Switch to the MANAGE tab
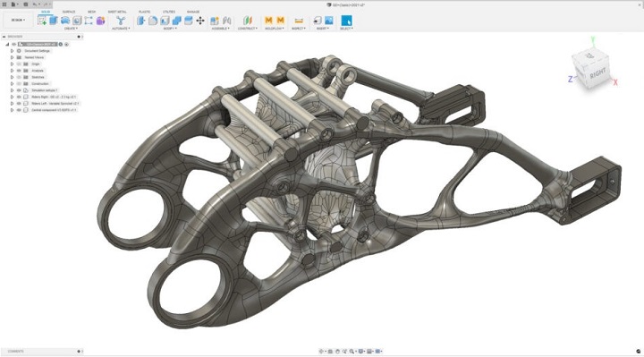 tap(193, 12)
